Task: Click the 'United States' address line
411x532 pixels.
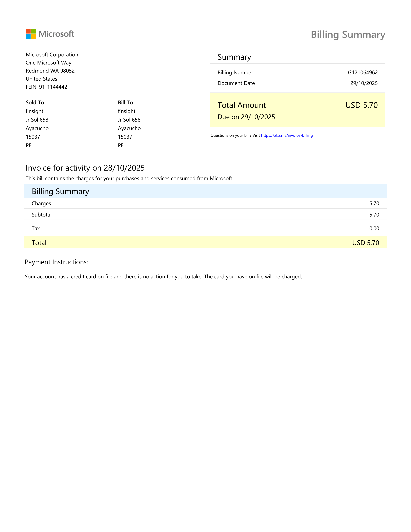Action: [41, 79]
